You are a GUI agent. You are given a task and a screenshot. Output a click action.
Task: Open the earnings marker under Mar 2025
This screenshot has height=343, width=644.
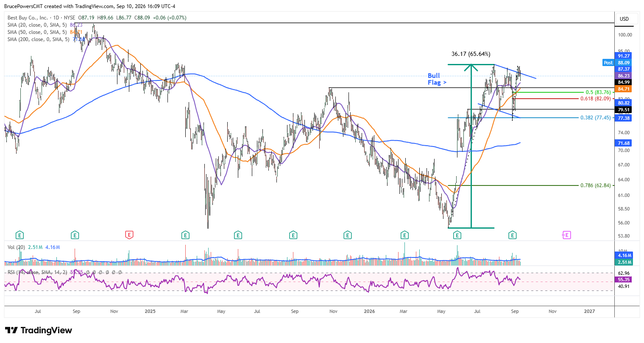185,235
